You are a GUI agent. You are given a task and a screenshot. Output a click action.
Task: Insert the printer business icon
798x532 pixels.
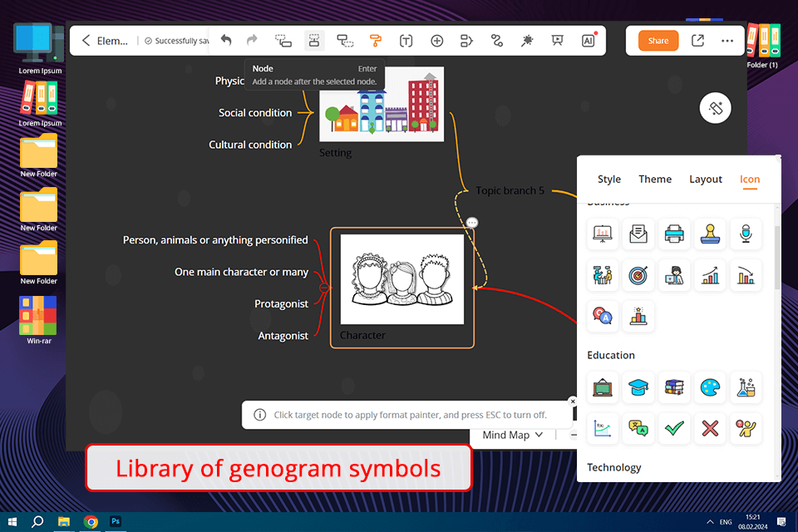click(x=674, y=234)
